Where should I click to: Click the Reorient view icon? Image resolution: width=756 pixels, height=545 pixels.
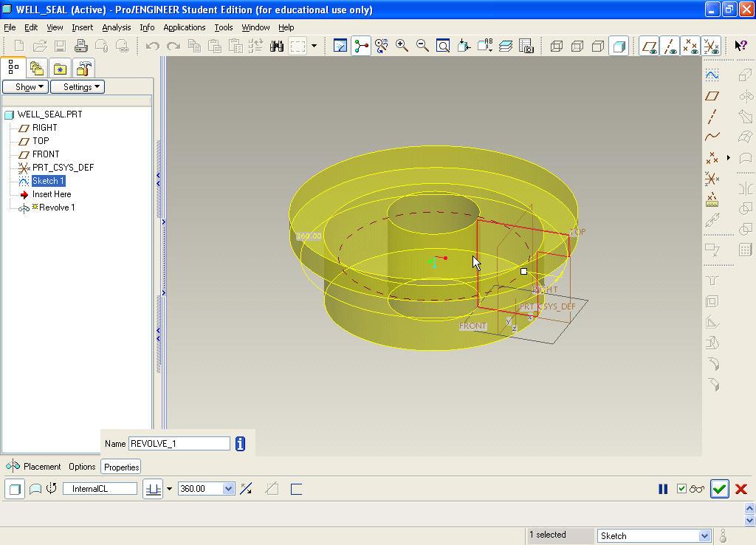click(x=464, y=46)
